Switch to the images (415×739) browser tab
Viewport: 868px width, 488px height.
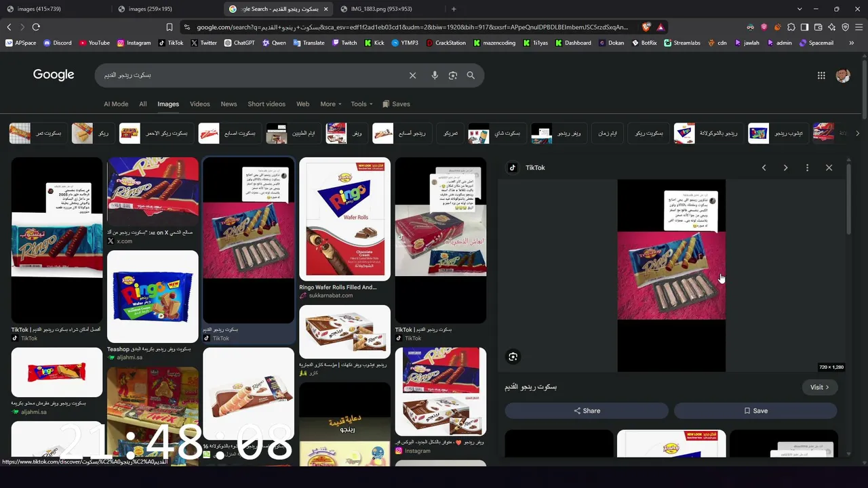55,9
